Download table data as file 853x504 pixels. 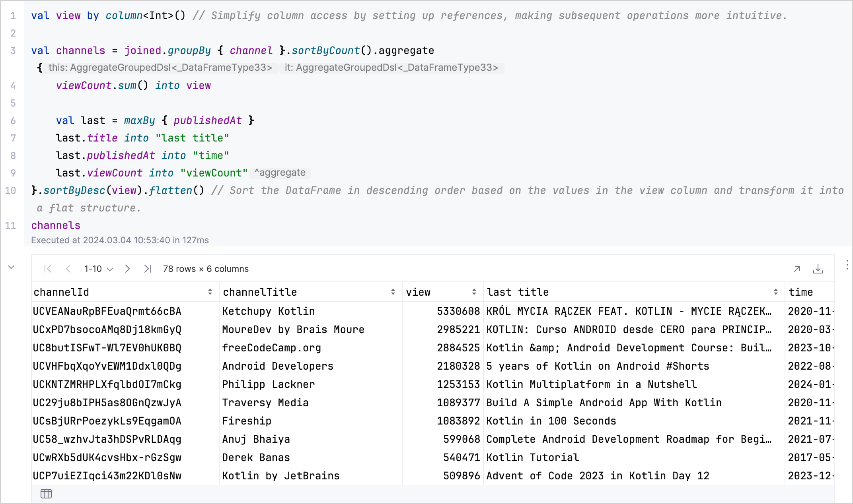818,269
